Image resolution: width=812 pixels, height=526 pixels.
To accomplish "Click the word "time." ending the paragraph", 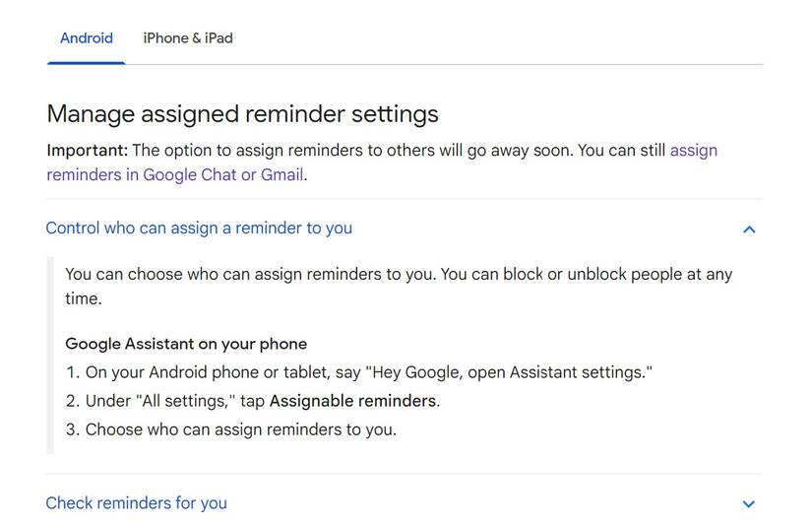I will tap(83, 298).
